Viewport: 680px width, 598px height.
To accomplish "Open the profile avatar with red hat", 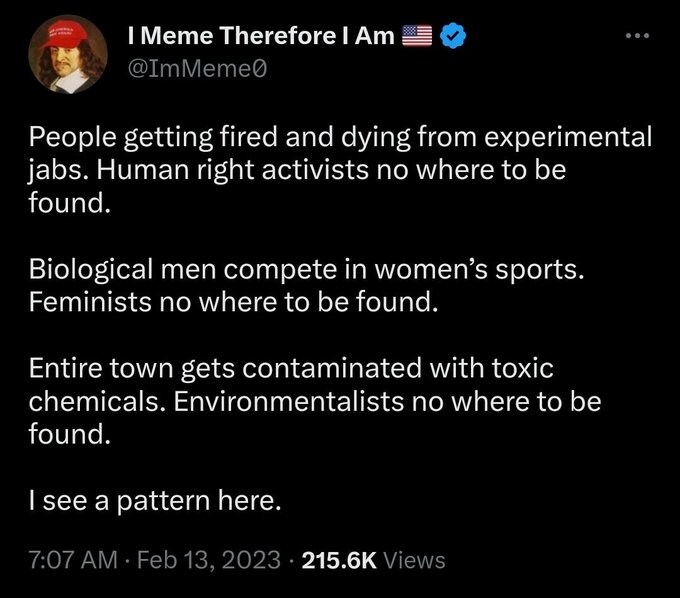I will click(x=68, y=54).
